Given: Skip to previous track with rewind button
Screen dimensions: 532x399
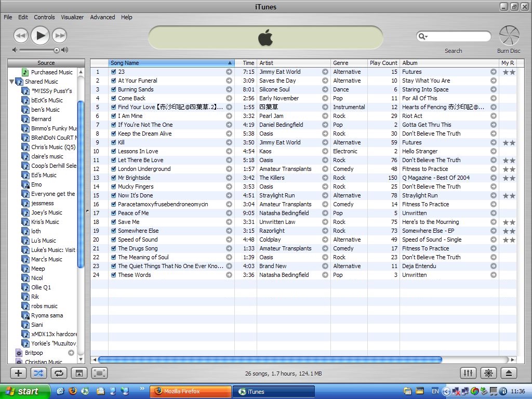Looking at the screenshot, I should tap(21, 36).
